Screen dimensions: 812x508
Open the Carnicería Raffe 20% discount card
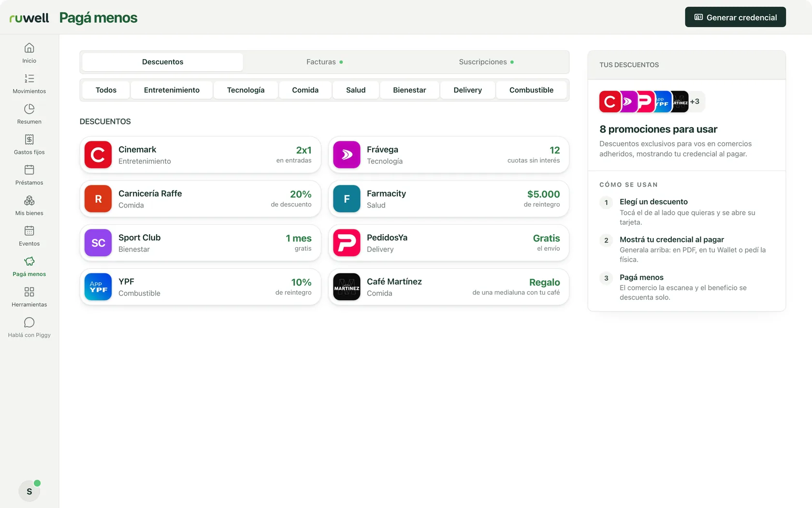200,199
